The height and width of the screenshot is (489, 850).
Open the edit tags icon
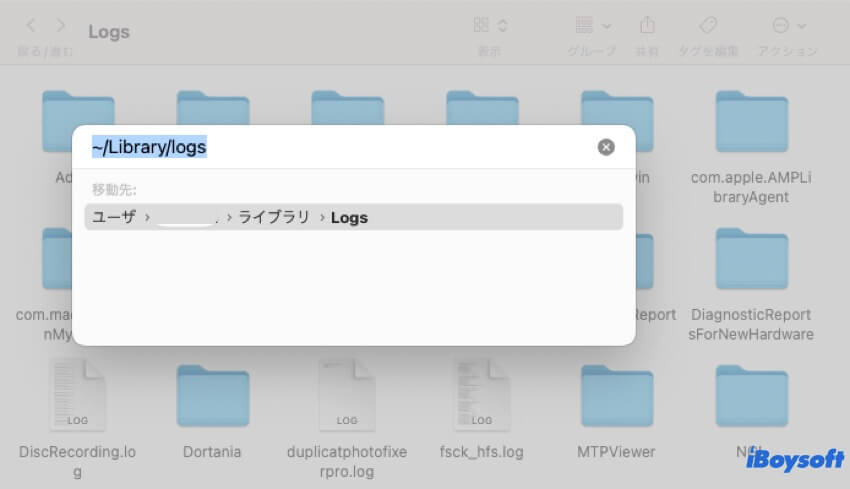tap(708, 25)
